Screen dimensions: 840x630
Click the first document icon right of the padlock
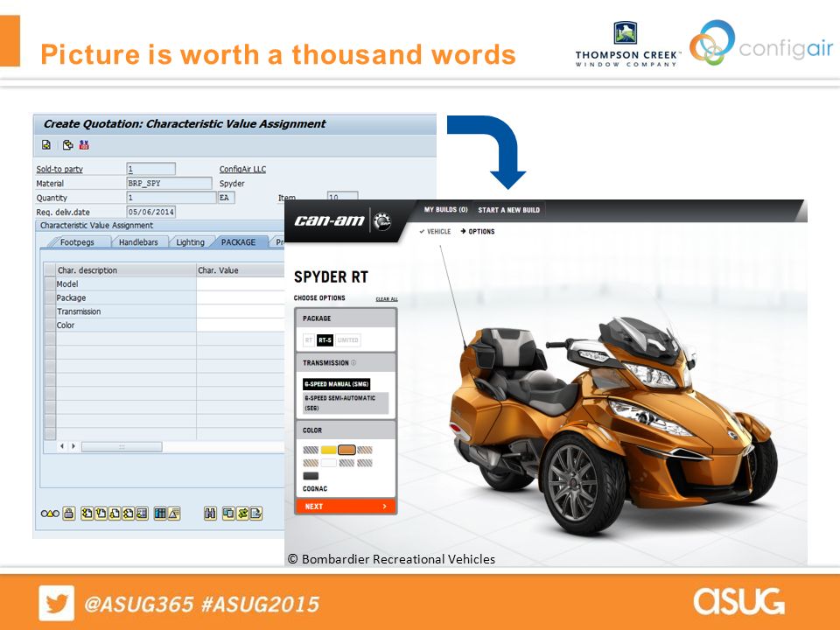(x=87, y=514)
